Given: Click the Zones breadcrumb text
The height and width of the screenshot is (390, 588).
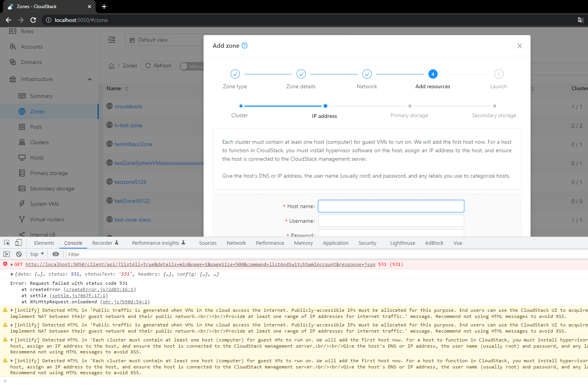Looking at the screenshot, I should tap(130, 66).
